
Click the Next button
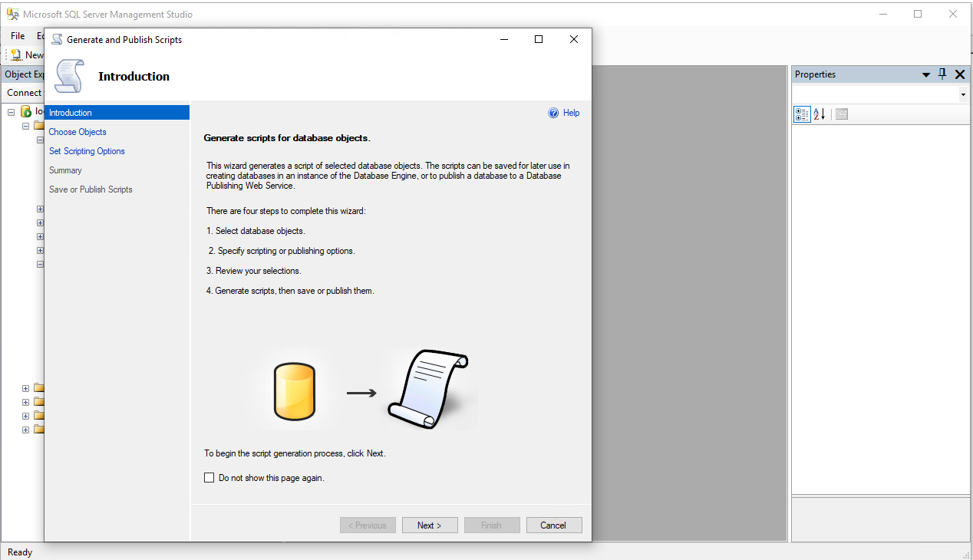[430, 525]
